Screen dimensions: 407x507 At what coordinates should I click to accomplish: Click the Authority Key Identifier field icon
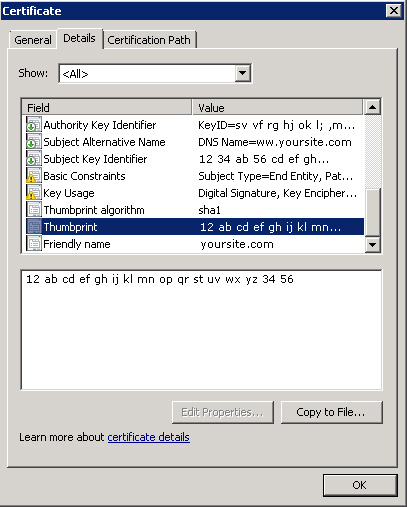(x=34, y=125)
